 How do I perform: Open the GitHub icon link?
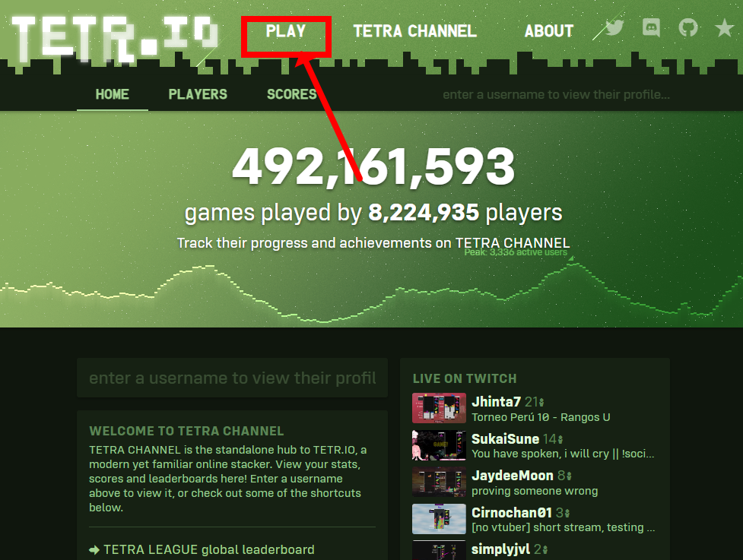pos(688,27)
